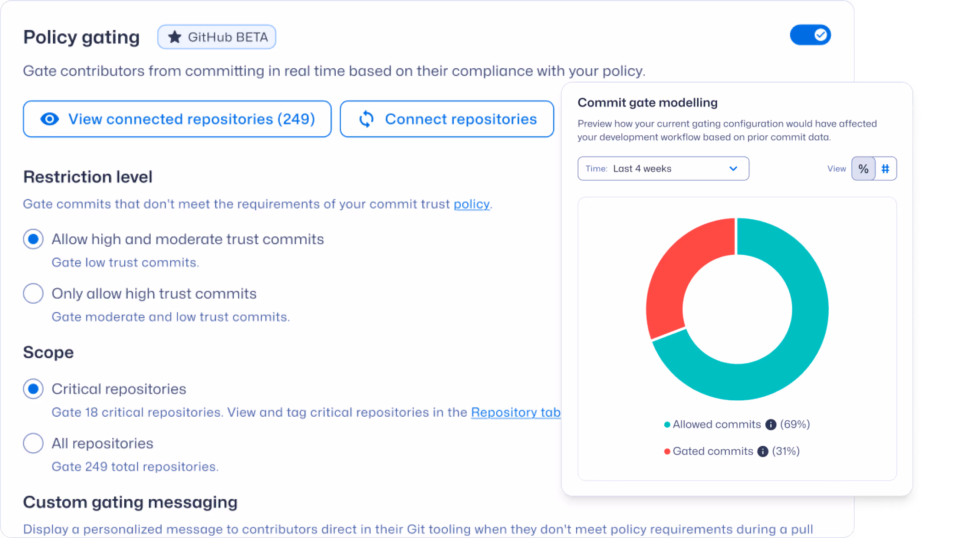Follow the Repository tab link
The height and width of the screenshot is (538, 980).
(x=515, y=413)
